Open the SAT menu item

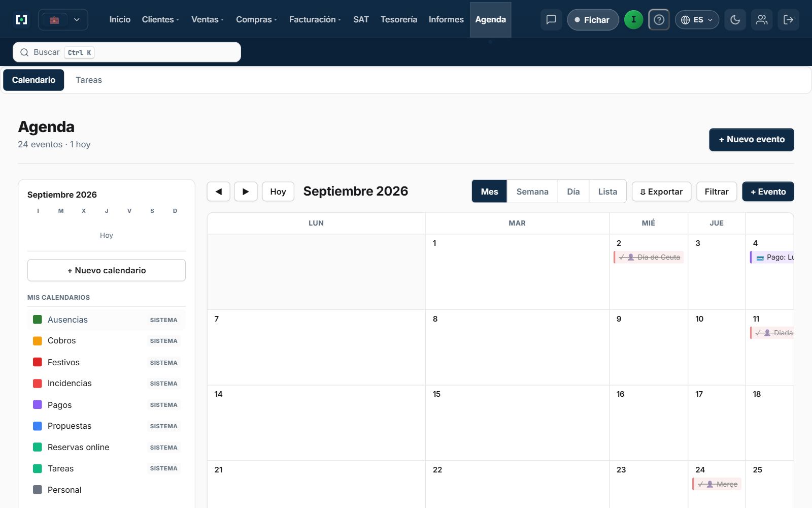361,19
